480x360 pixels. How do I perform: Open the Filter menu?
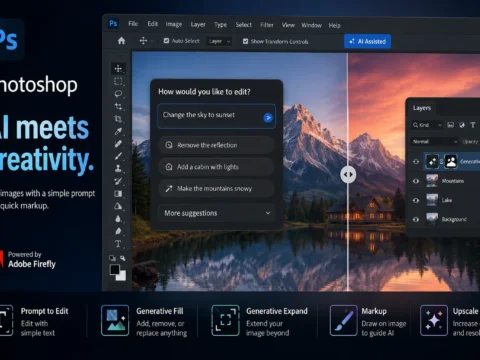(267, 25)
